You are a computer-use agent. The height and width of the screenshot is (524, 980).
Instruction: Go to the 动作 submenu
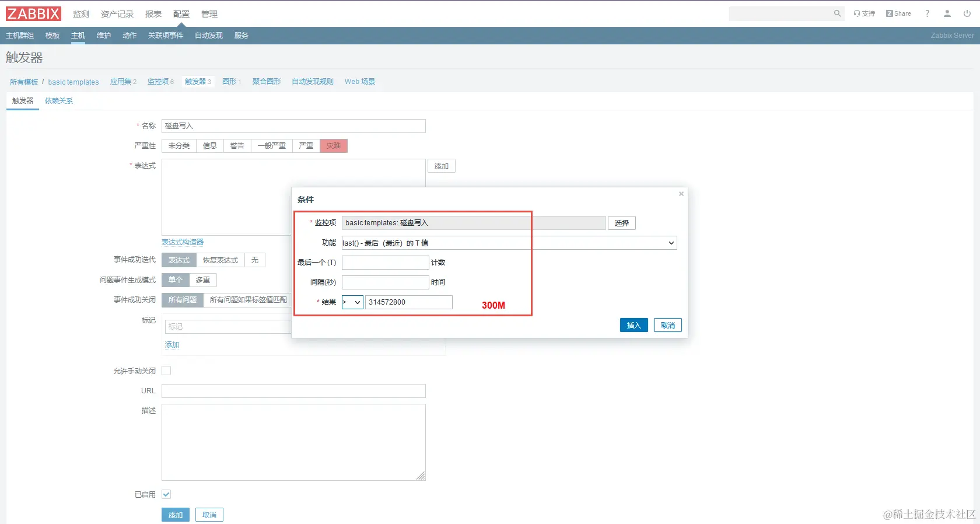129,36
